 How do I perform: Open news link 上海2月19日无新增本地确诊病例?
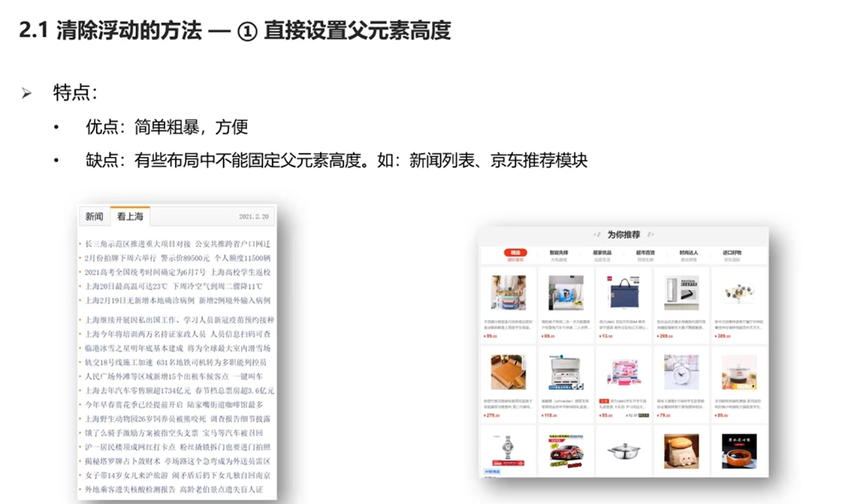pyautogui.click(x=139, y=300)
